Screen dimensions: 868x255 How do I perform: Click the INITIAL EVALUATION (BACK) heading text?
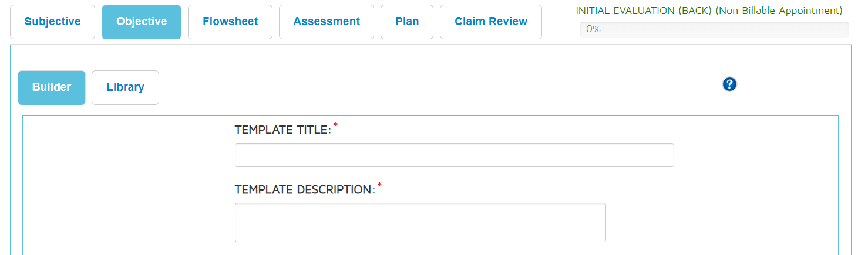(644, 11)
